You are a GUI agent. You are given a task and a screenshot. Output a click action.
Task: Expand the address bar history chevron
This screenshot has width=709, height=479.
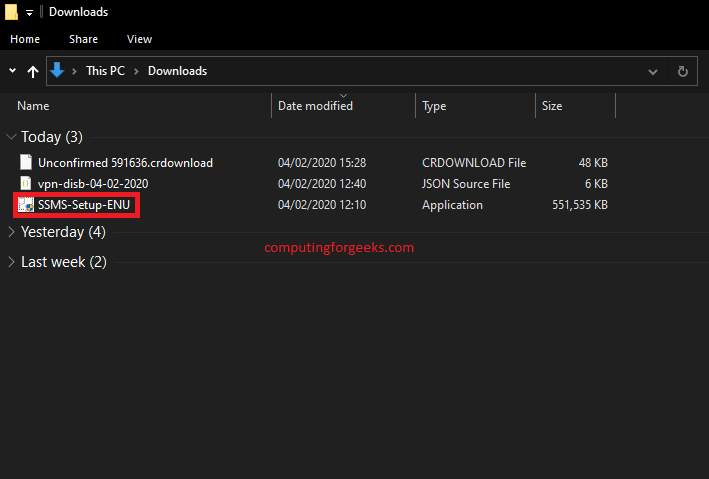tap(652, 71)
